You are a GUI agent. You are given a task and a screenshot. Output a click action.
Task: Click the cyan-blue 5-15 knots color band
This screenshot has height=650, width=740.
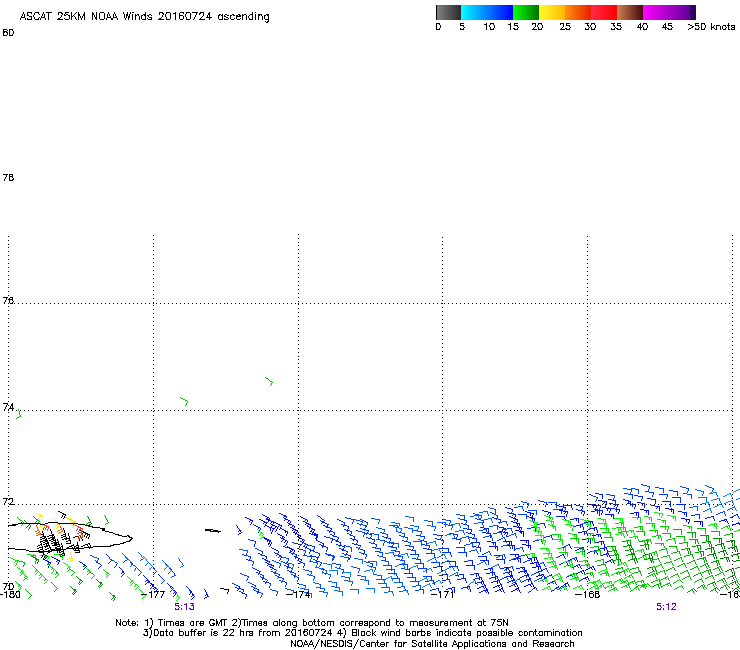coord(487,12)
